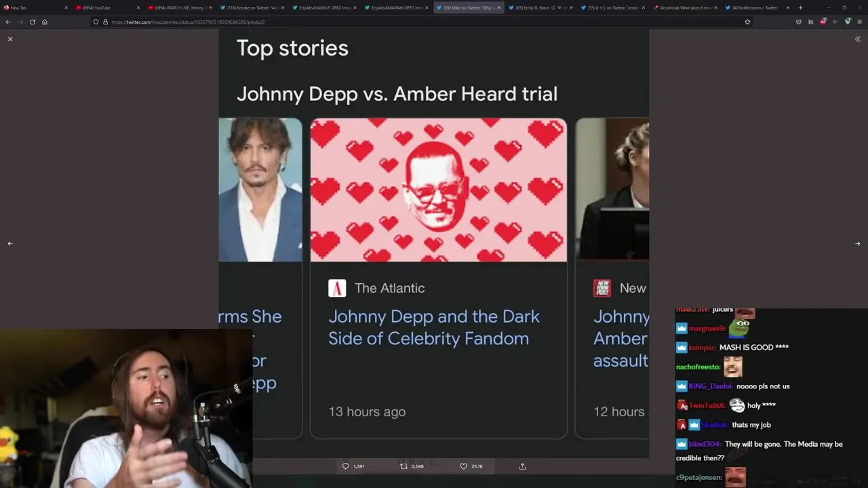Open the share icon under the photo
The width and height of the screenshot is (868, 488).
522,466
